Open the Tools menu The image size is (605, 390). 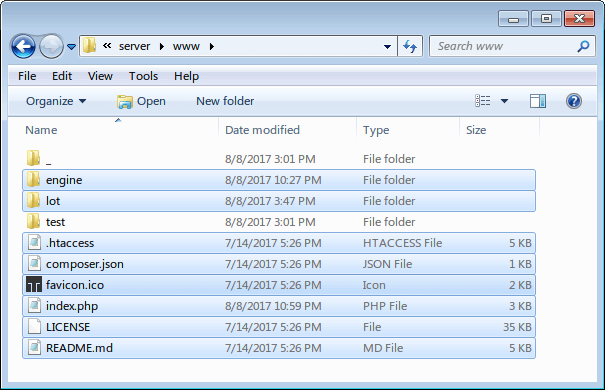pos(143,76)
